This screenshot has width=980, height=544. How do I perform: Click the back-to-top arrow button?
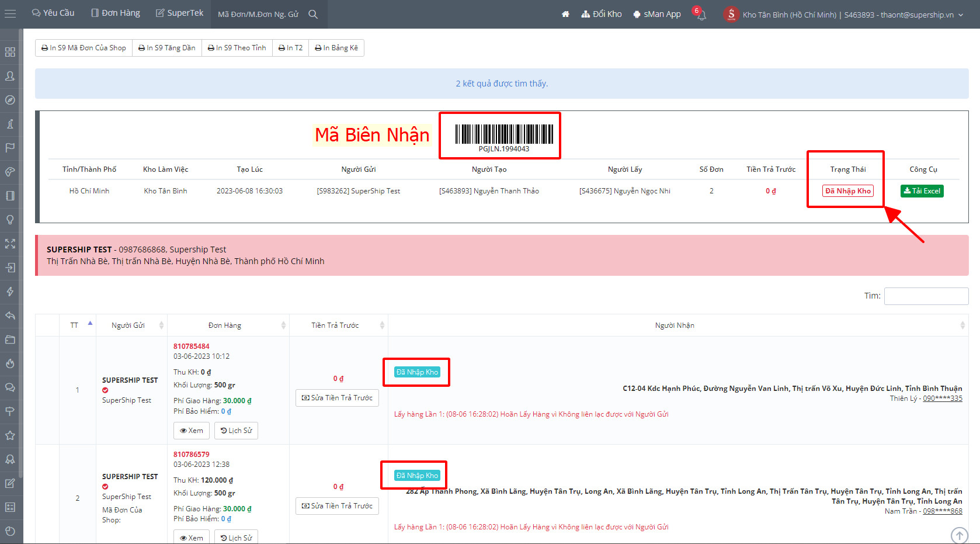coord(959,535)
